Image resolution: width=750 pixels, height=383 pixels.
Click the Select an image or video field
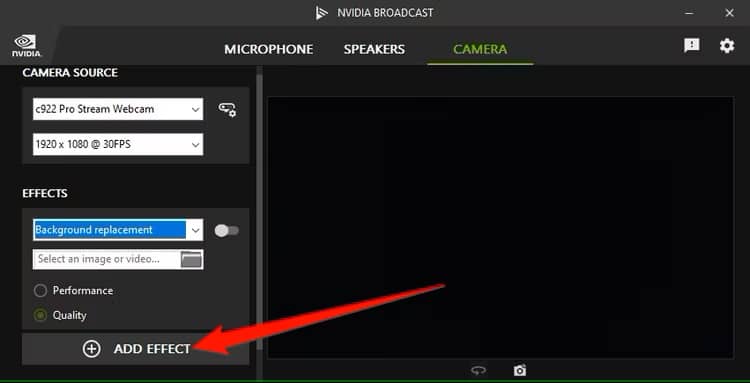coord(107,259)
